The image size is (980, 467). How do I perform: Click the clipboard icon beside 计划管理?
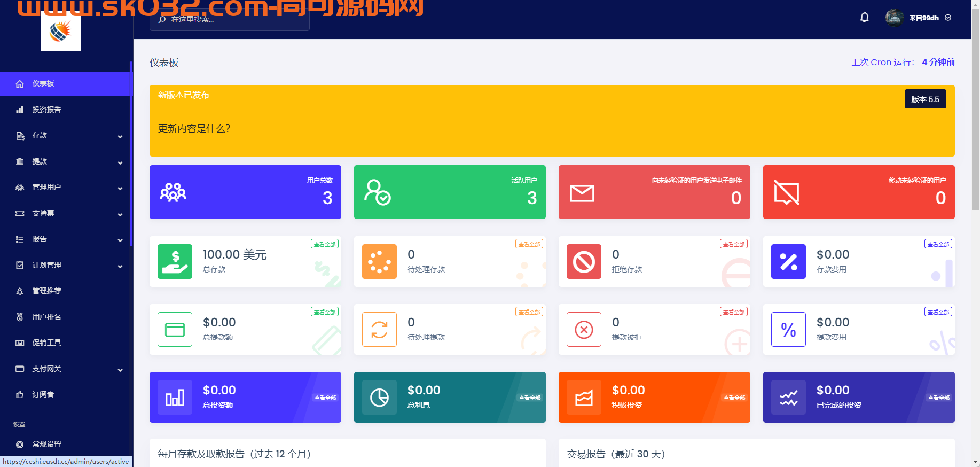tap(20, 265)
